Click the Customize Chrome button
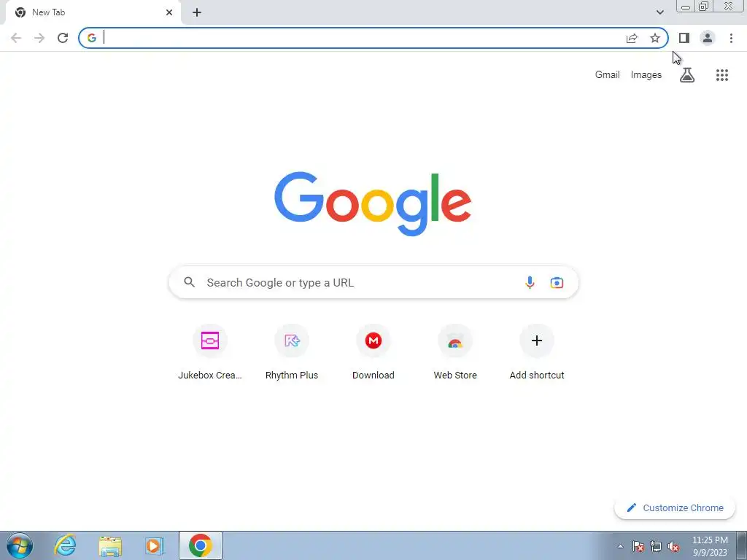This screenshot has height=560, width=747. 675,507
